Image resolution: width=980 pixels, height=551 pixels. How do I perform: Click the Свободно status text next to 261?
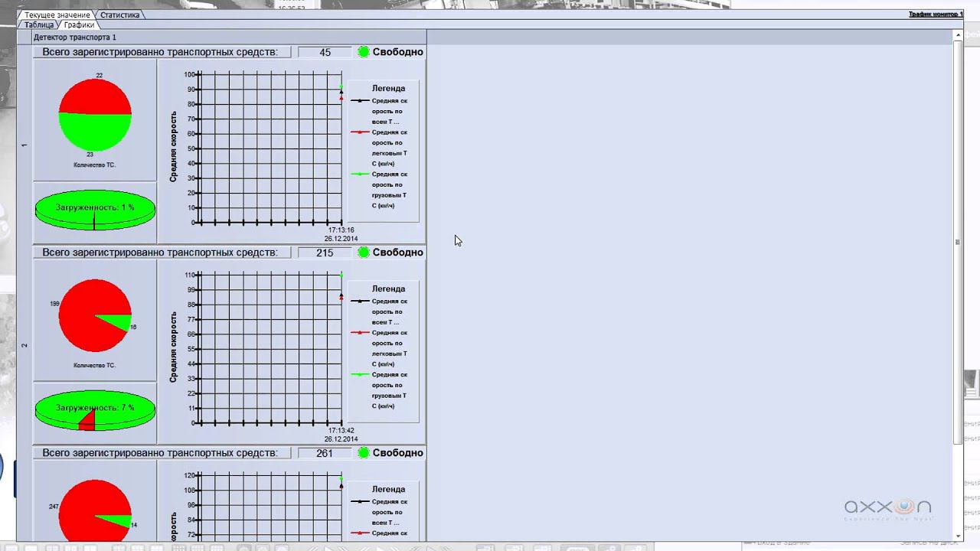pos(398,453)
